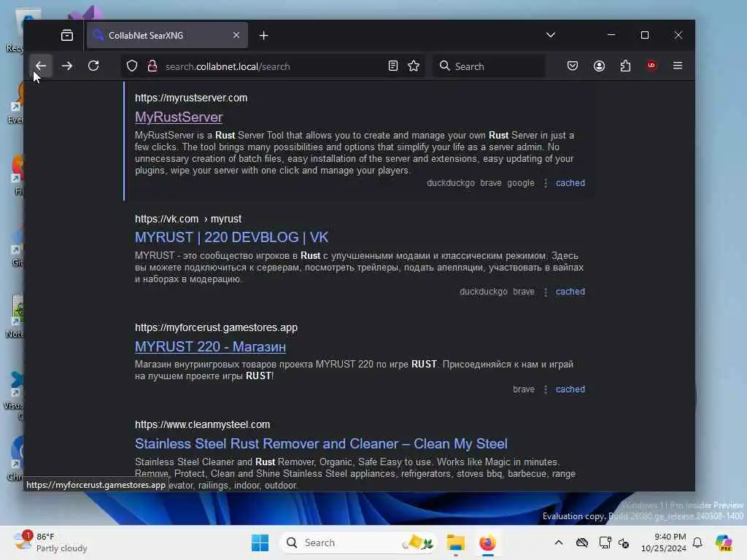
Task: Click google engine label on MyRustServer result
Action: [521, 183]
